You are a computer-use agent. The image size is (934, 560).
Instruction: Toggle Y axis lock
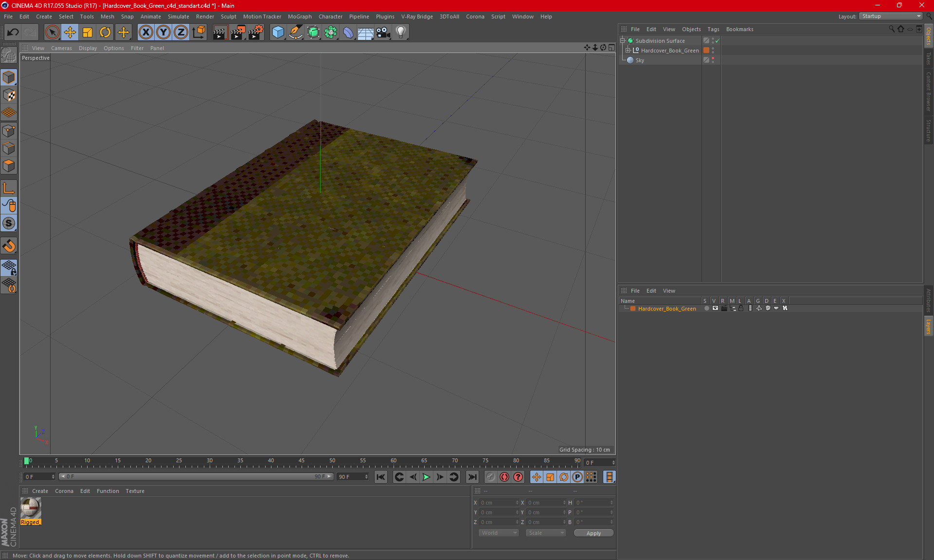(x=163, y=33)
